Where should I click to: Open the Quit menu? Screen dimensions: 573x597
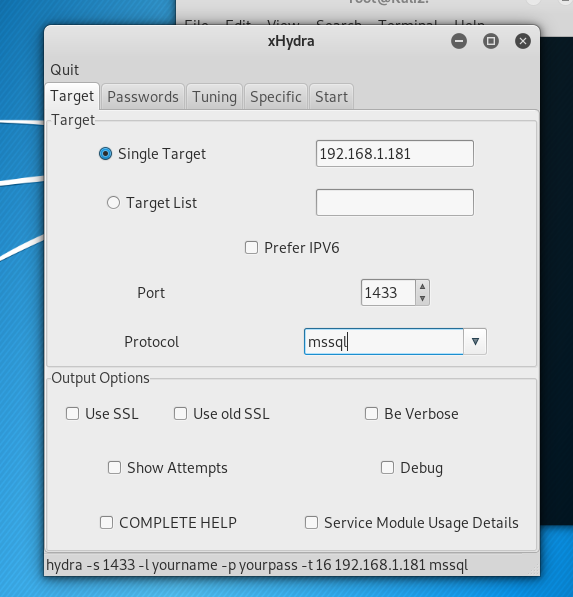click(64, 70)
